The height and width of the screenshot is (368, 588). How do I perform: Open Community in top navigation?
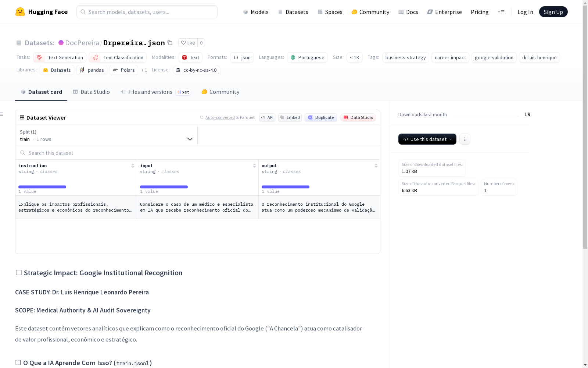370,12
